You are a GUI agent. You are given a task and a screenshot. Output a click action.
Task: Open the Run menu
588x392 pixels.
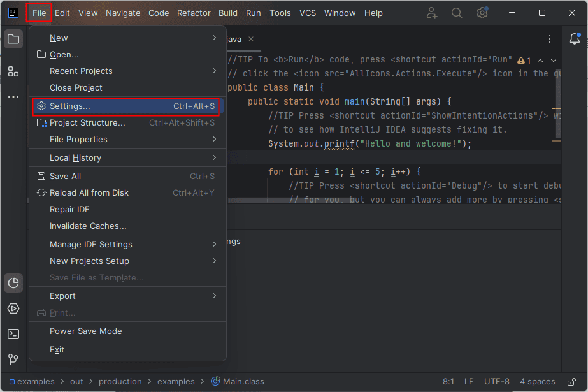(x=254, y=13)
